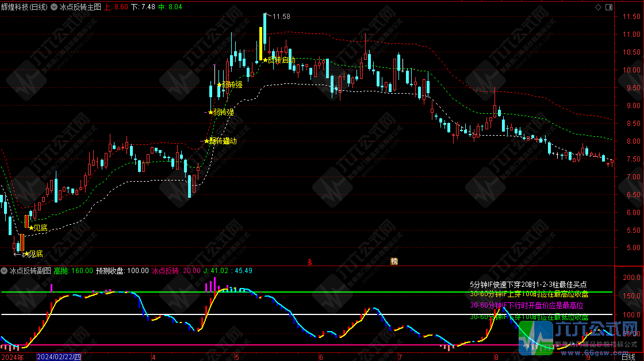Viewport: 644px width, 361px height.
Task: Click the 11.58 high price label
Action: pyautogui.click(x=281, y=17)
